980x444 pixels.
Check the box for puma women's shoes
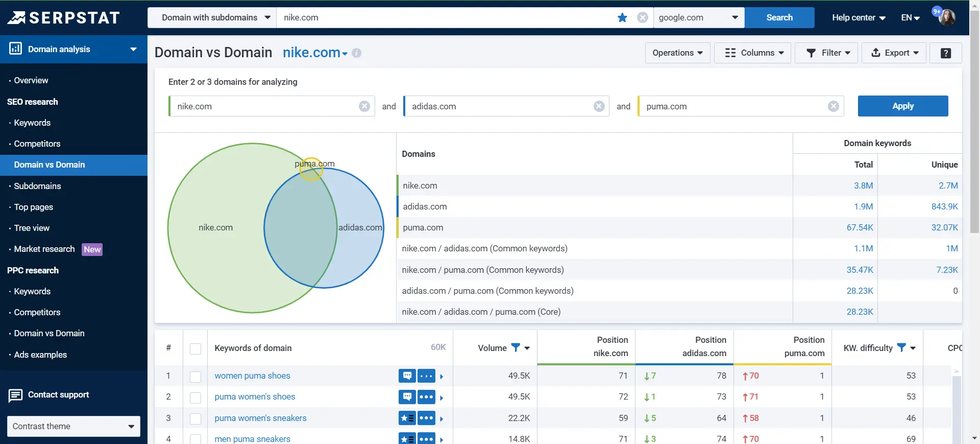point(195,398)
